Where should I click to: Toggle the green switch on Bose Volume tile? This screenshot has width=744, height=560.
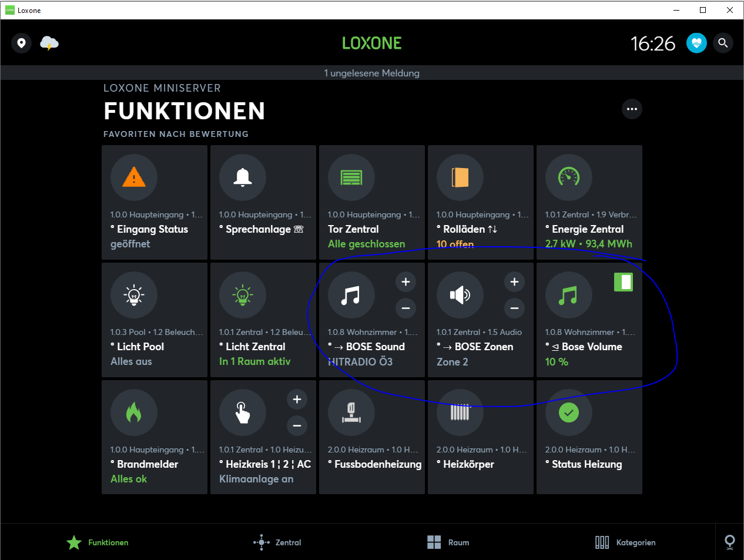tap(624, 282)
